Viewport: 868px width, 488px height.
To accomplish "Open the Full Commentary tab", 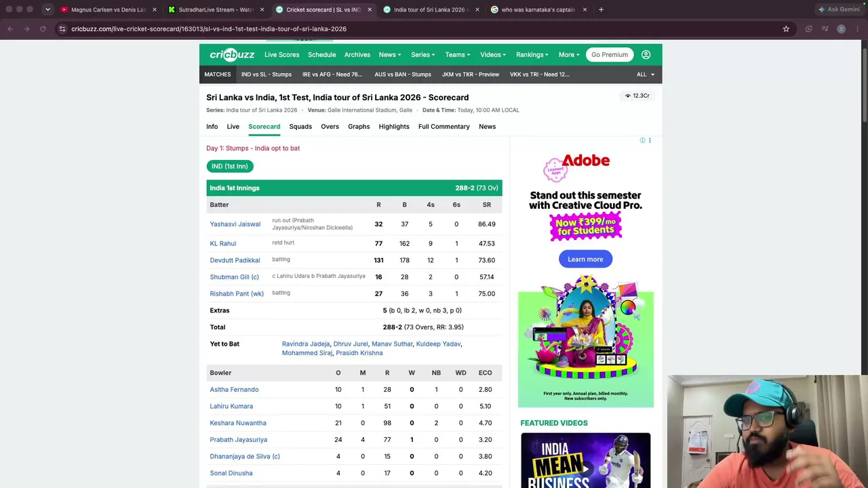I will coord(444,127).
